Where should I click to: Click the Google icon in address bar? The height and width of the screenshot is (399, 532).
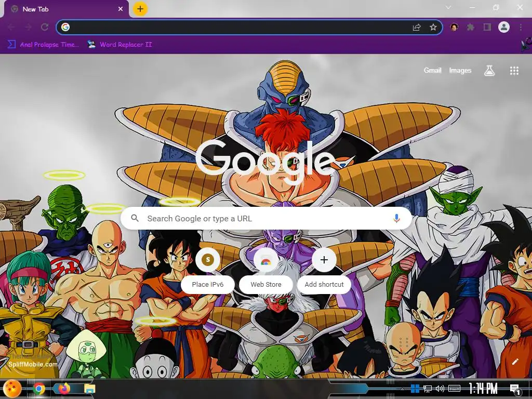pos(65,27)
